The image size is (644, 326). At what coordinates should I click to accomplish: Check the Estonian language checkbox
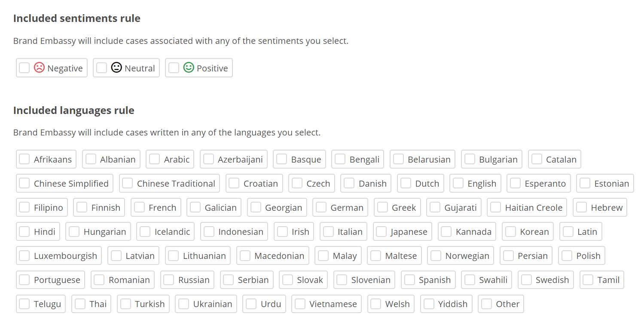point(585,183)
